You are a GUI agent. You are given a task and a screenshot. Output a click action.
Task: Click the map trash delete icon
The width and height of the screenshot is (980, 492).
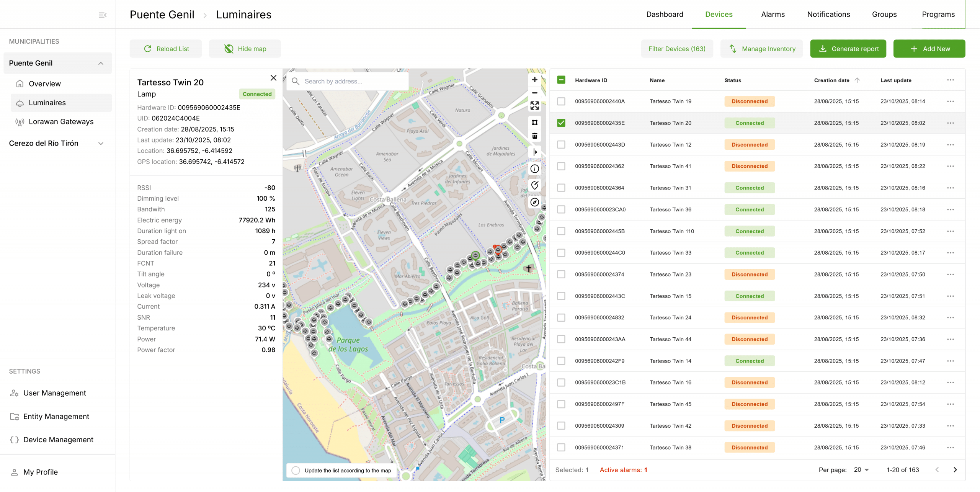pos(534,136)
